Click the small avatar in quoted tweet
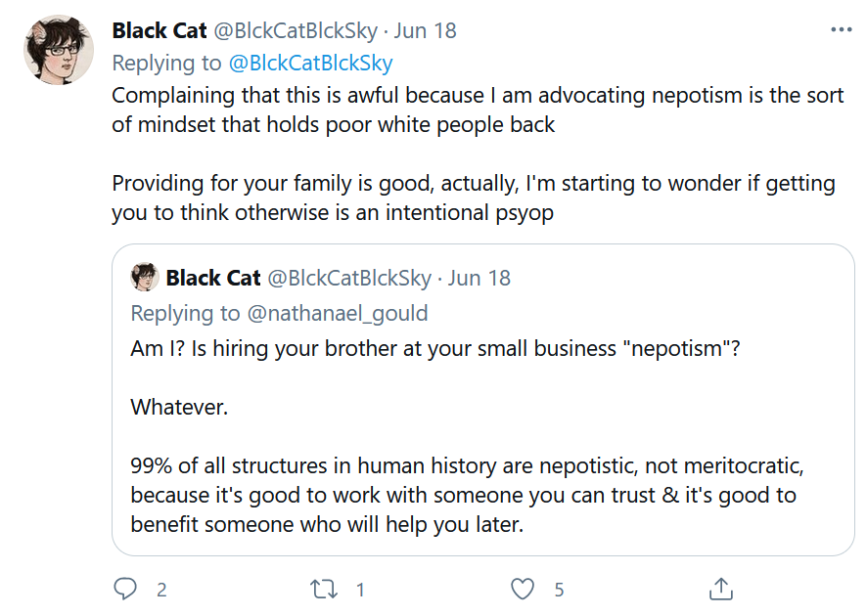This screenshot has height=616, width=867. 145,277
